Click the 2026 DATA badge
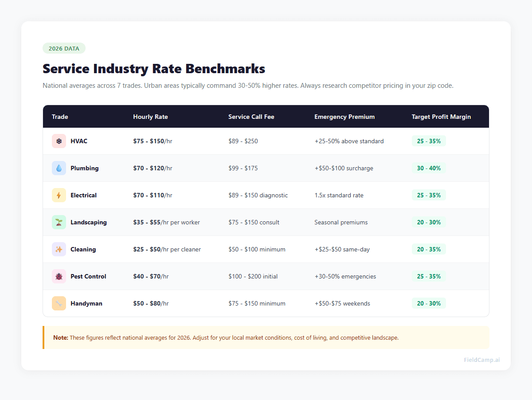The width and height of the screenshot is (532, 400). point(64,48)
